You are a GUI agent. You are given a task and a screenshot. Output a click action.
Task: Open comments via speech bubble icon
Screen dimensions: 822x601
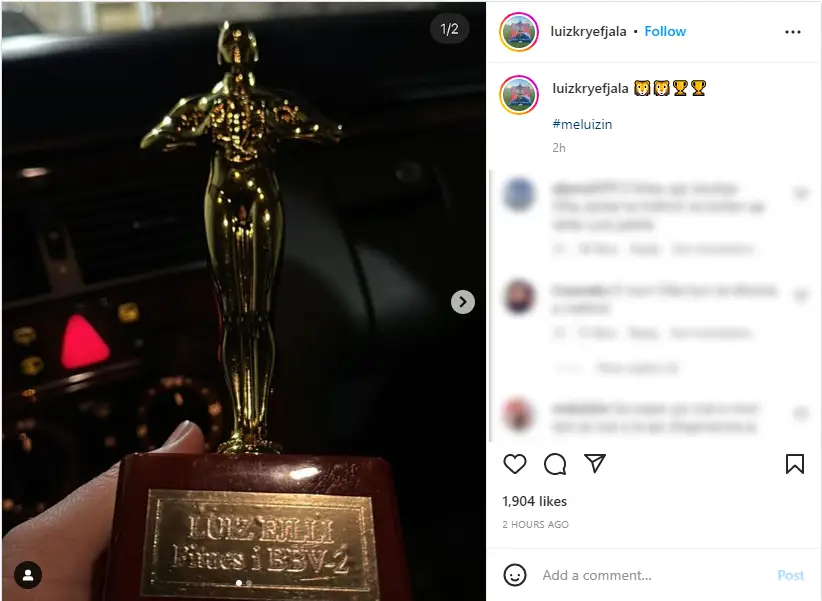[x=555, y=464]
